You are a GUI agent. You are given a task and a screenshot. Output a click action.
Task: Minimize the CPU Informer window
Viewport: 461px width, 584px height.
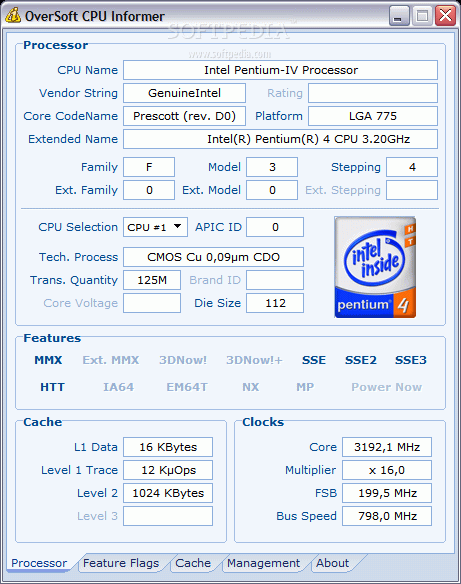(399, 16)
